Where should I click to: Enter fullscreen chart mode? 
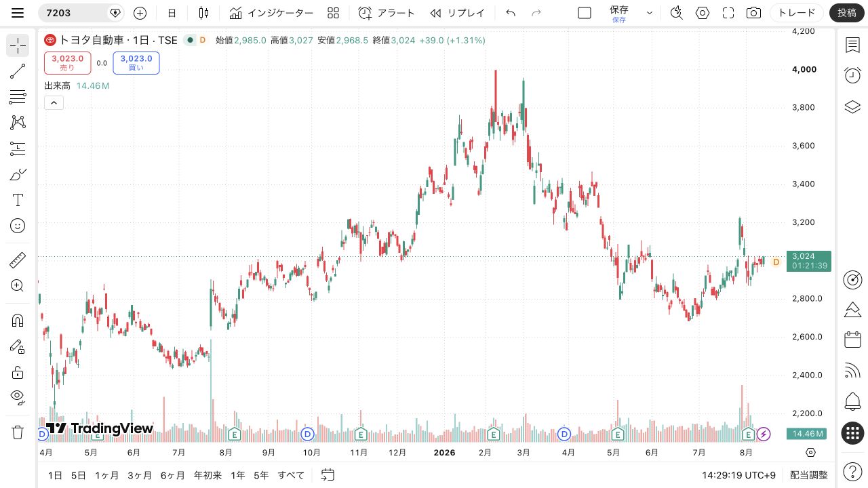[x=728, y=13]
